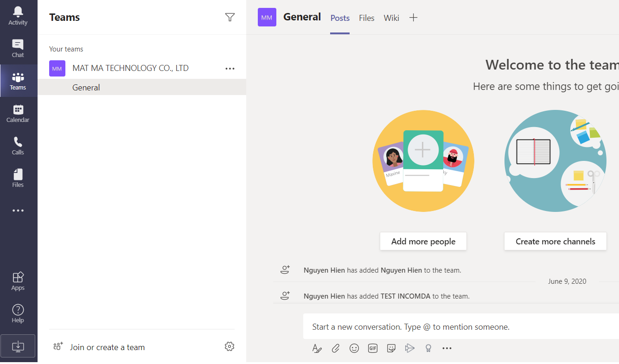This screenshot has width=619, height=364.
Task: Click Create more channels button
Action: 555,241
